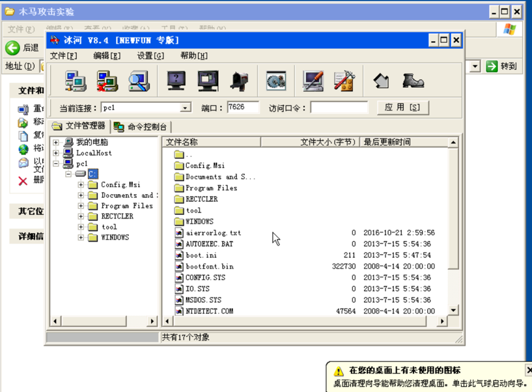
Task: Expand the 我的电脑 tree node
Action: click(x=55, y=143)
